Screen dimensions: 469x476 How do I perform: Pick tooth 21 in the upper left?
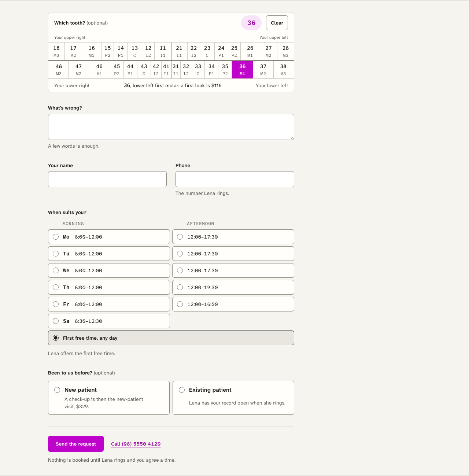coord(179,51)
